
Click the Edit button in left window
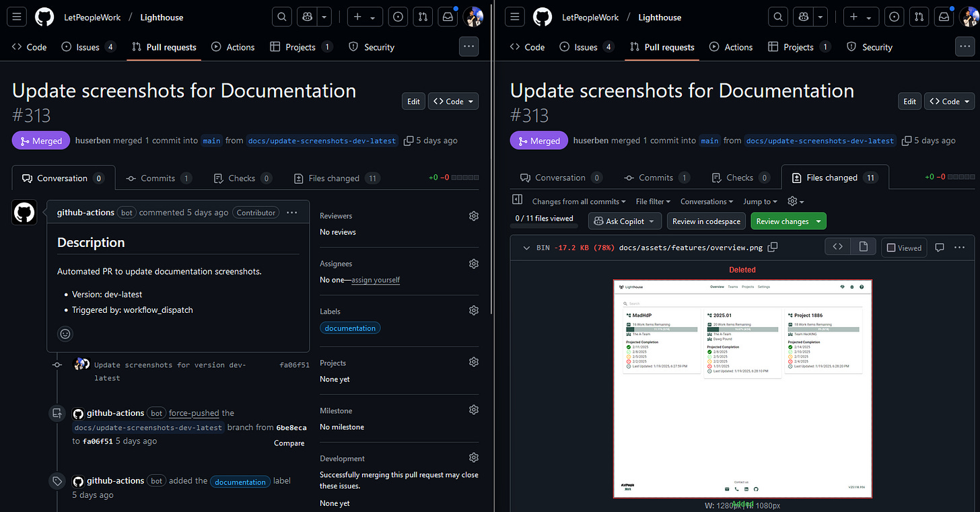(x=413, y=101)
